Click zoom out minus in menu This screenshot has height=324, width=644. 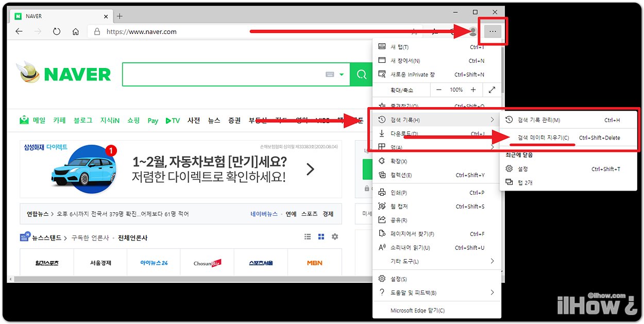pyautogui.click(x=439, y=90)
